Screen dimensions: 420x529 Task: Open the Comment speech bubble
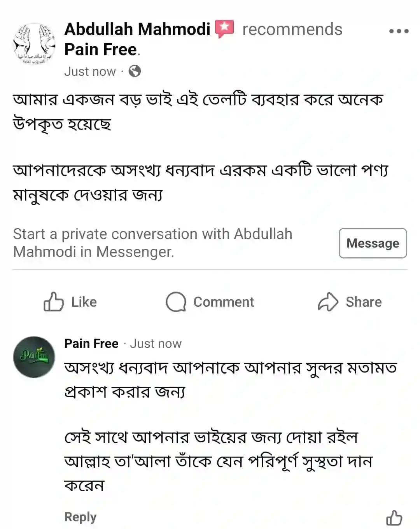point(210,302)
